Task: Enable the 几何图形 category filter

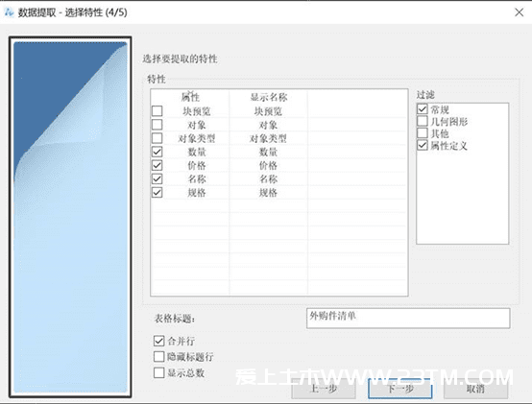Action: point(423,121)
